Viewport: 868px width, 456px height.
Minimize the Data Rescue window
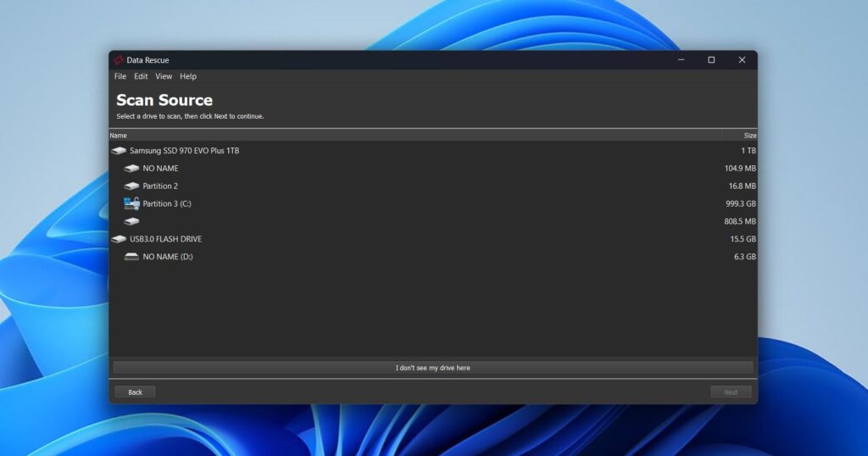click(682, 60)
